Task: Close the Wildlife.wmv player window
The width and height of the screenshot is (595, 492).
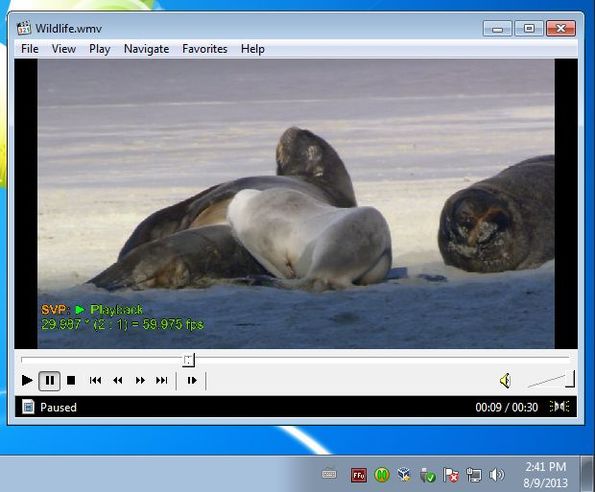Action: (x=561, y=28)
